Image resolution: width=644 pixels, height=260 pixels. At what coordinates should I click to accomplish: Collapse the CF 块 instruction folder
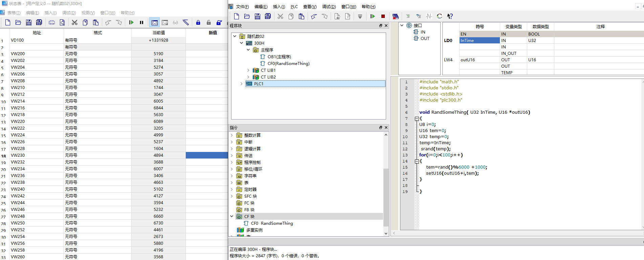tap(232, 216)
